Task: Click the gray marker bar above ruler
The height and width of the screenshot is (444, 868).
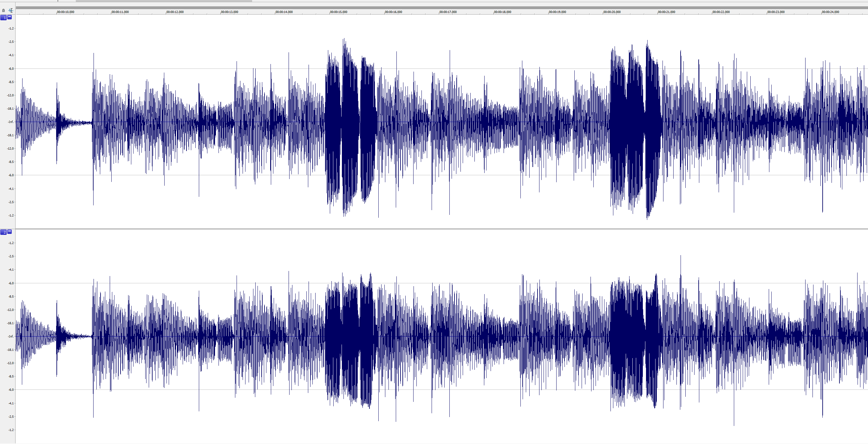Action: 438,7
